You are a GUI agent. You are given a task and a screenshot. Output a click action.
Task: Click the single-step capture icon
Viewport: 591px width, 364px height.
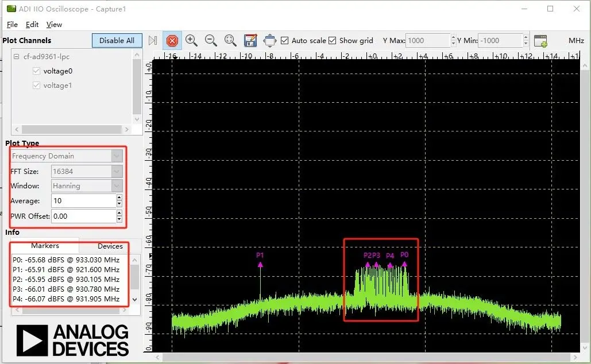pyautogui.click(x=152, y=41)
